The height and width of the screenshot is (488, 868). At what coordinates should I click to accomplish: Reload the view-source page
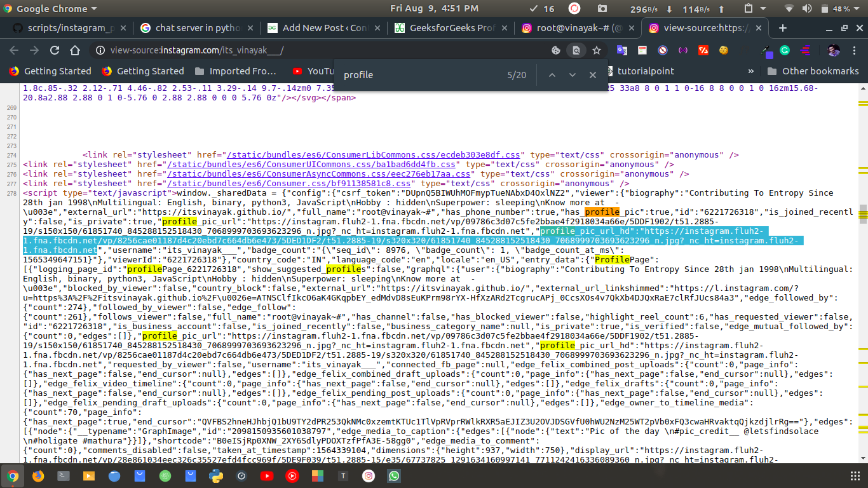point(55,50)
